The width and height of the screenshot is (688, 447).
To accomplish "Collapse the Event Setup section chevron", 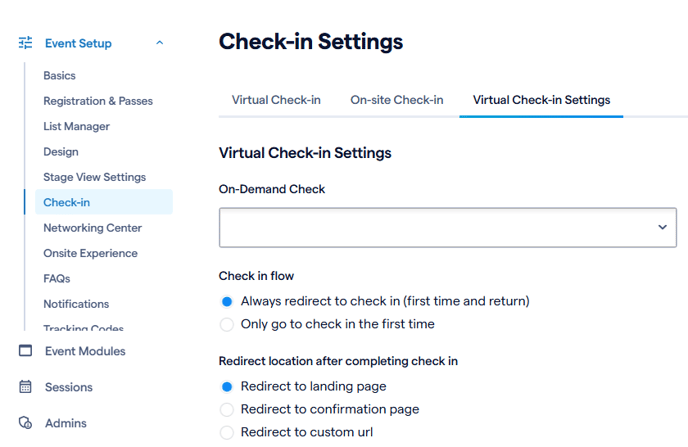I will pyautogui.click(x=160, y=43).
